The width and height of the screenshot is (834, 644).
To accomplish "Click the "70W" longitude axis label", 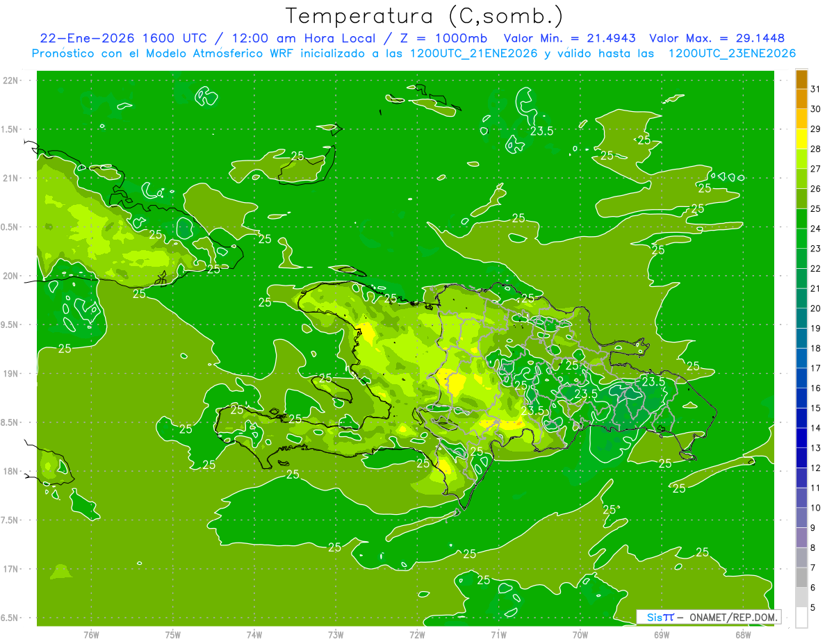I will pyautogui.click(x=580, y=635).
